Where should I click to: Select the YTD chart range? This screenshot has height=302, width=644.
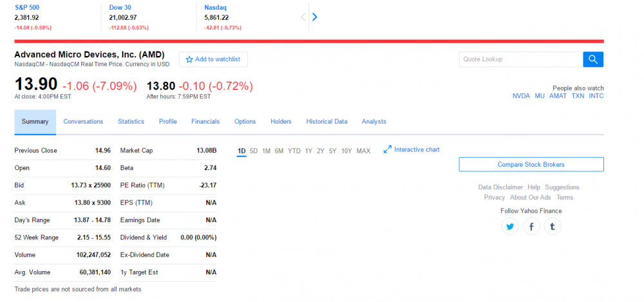coord(294,151)
